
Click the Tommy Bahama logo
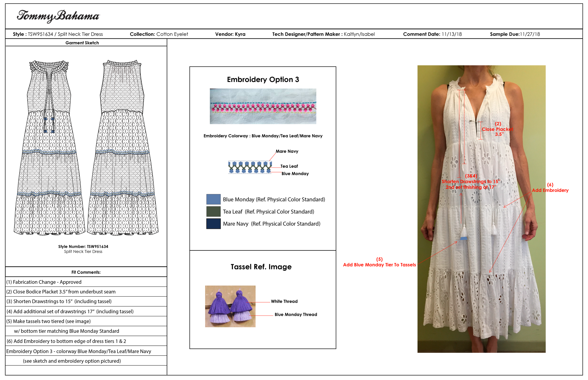58,16
